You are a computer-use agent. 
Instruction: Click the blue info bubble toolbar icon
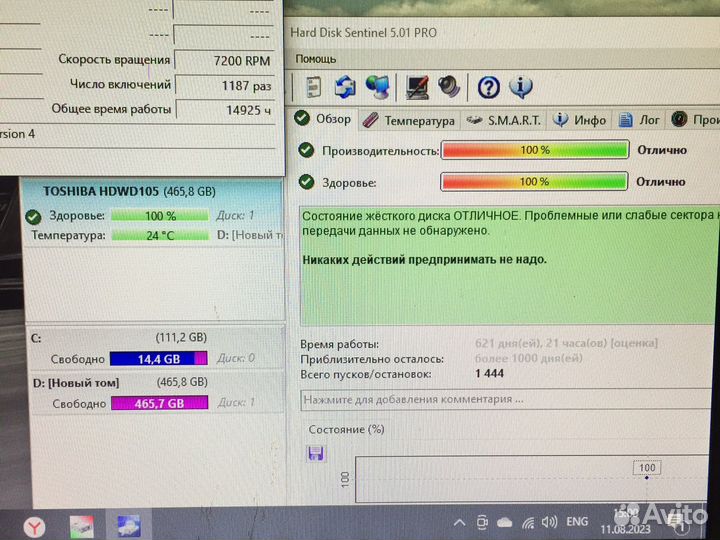tap(521, 87)
